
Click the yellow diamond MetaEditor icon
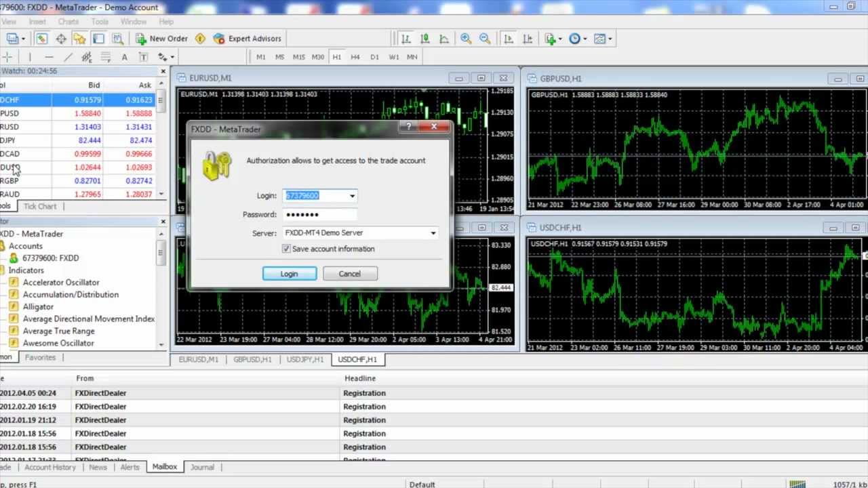pyautogui.click(x=200, y=39)
